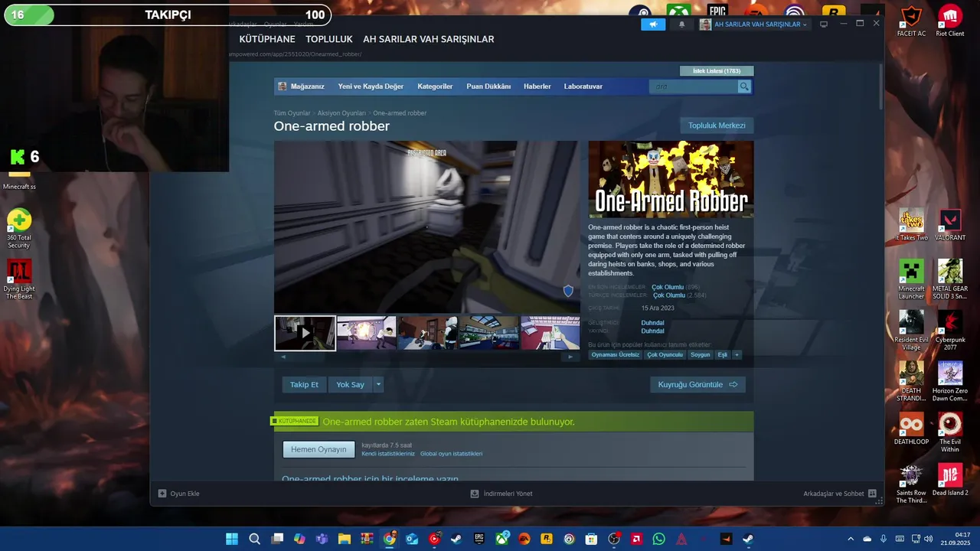
Task: Open the Dühndal developer link
Action: (x=652, y=323)
